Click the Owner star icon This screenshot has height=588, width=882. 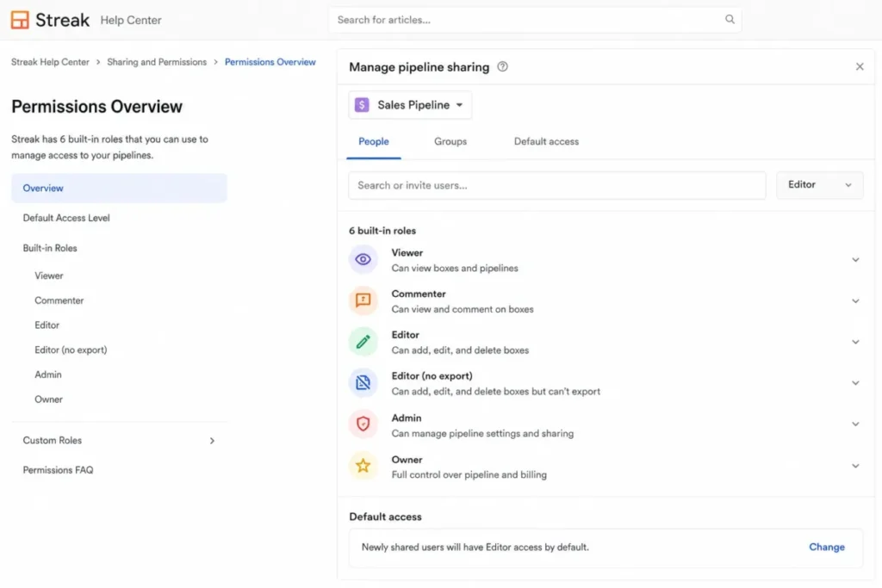[x=363, y=466]
